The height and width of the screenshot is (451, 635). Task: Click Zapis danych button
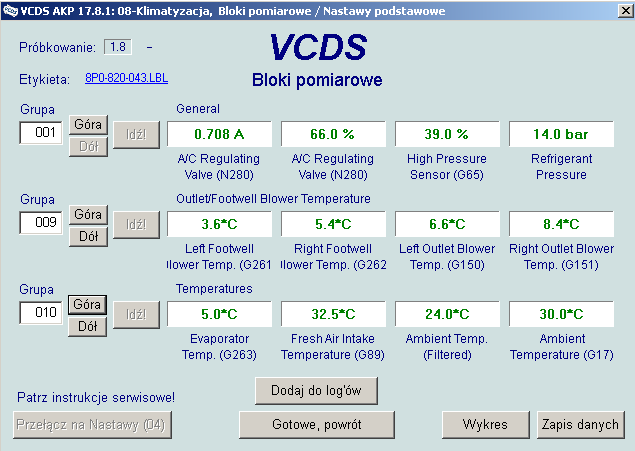[x=581, y=425]
